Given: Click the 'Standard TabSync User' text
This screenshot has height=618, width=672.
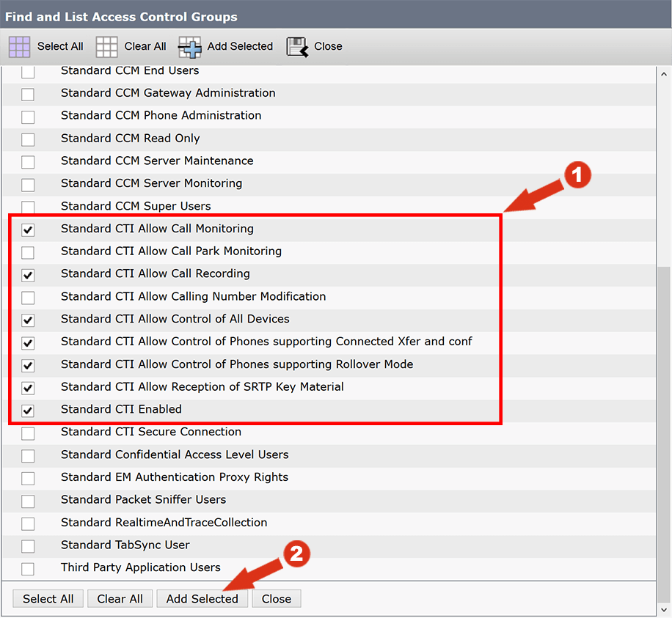Looking at the screenshot, I should click(125, 545).
